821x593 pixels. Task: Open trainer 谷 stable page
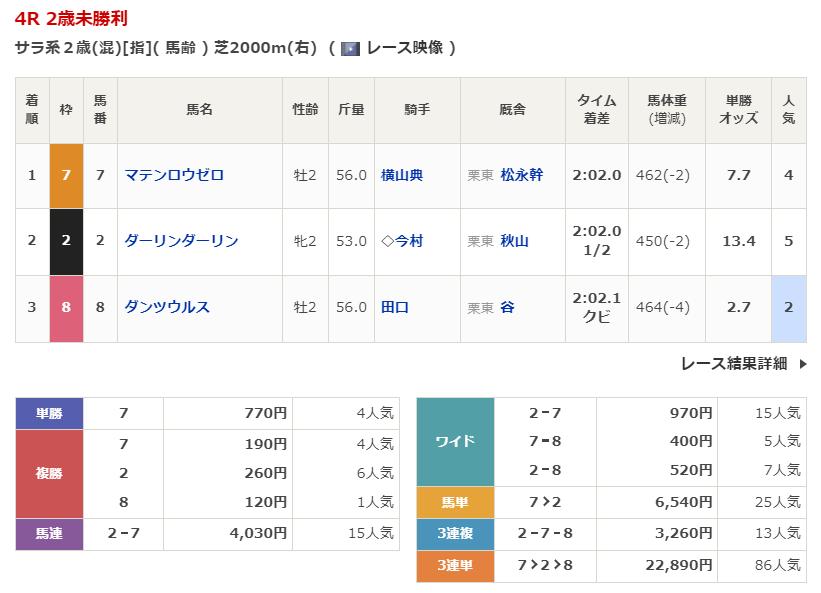tap(507, 307)
